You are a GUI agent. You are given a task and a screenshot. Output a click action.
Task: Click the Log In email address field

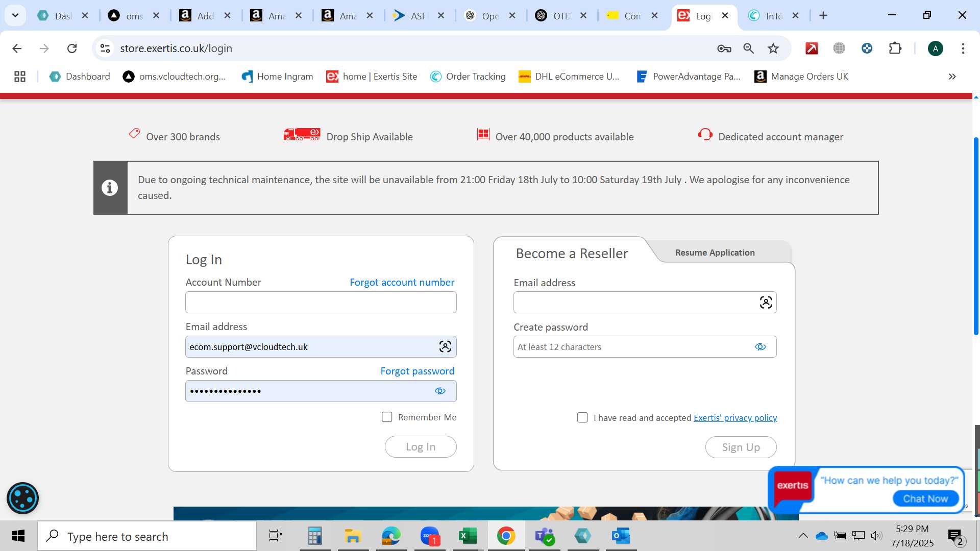[x=321, y=347]
